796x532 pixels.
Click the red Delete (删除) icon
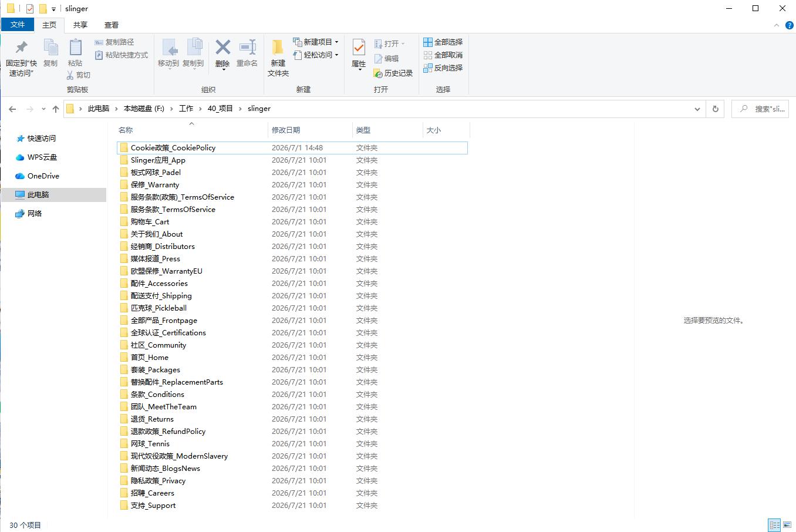222,47
